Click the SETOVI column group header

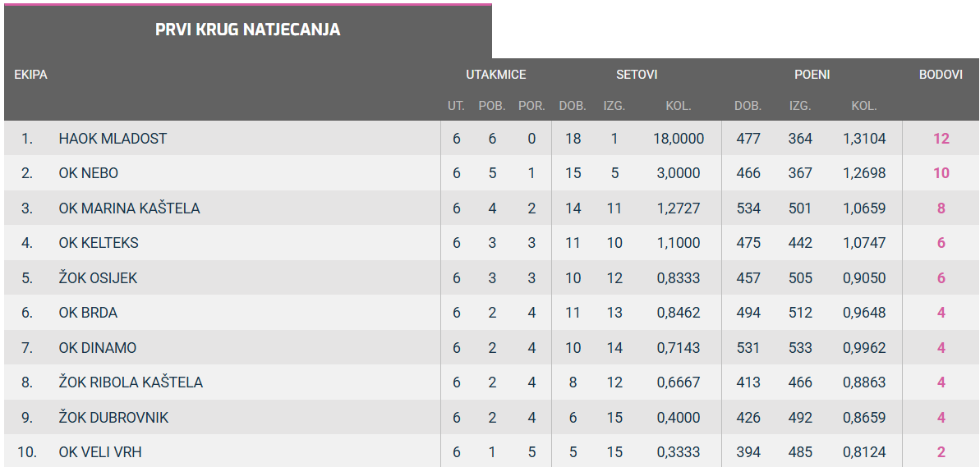tap(637, 75)
